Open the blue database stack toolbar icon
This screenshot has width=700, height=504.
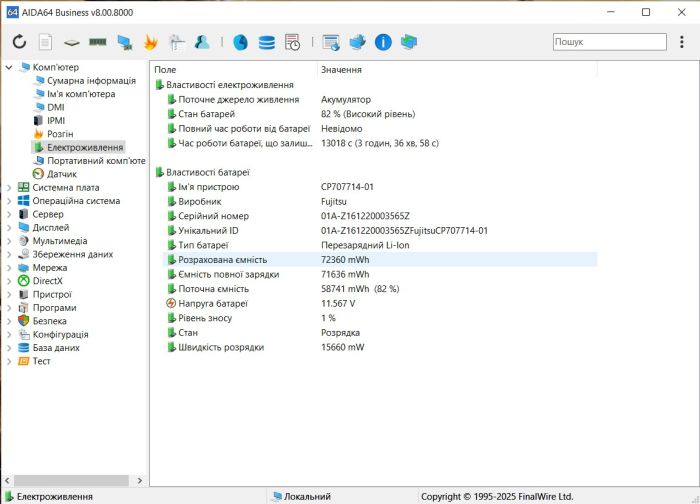point(267,42)
